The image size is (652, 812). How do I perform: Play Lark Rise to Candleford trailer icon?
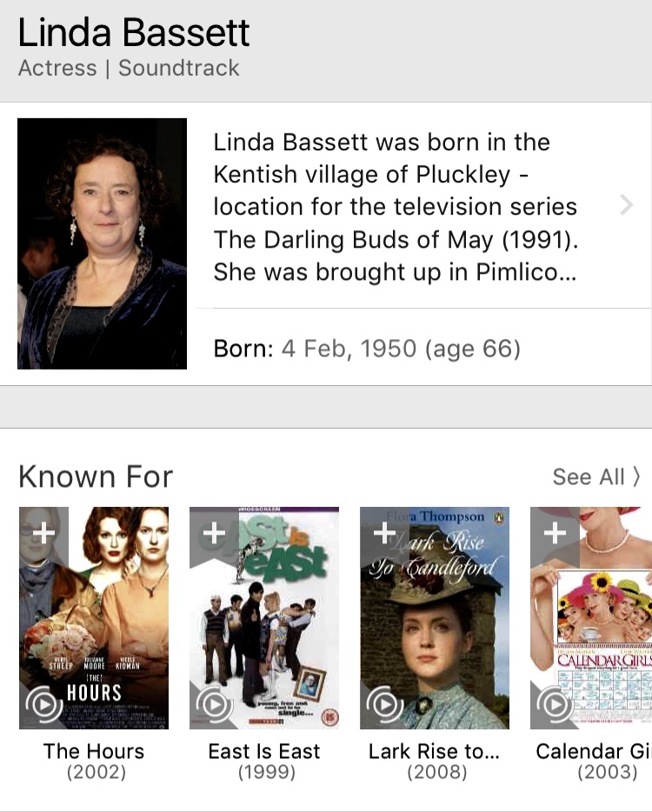click(383, 704)
